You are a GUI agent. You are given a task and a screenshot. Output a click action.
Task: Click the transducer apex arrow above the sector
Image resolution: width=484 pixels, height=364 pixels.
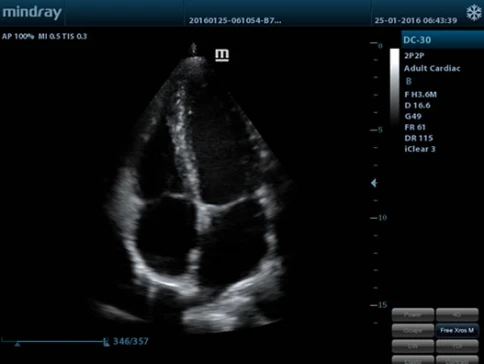click(x=193, y=49)
